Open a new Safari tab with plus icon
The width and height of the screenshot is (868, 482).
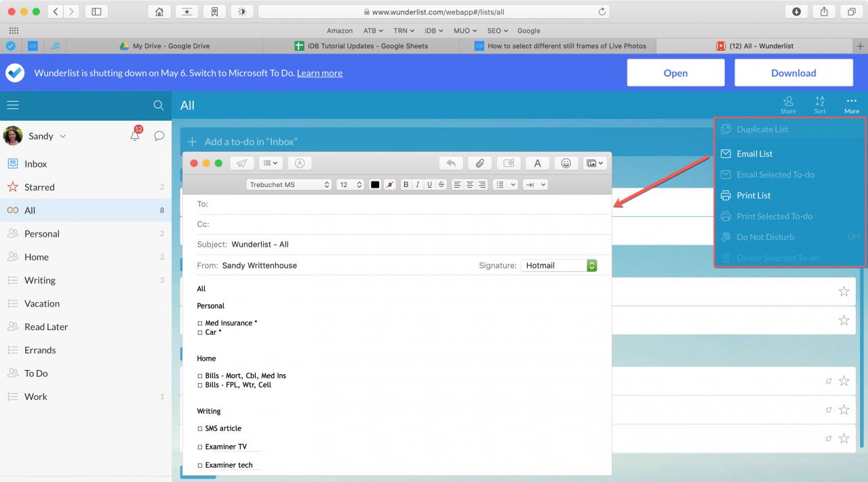point(861,46)
